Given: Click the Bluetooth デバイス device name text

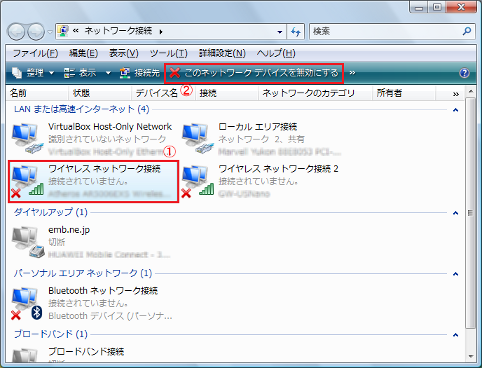Looking at the screenshot, I should tap(110, 316).
